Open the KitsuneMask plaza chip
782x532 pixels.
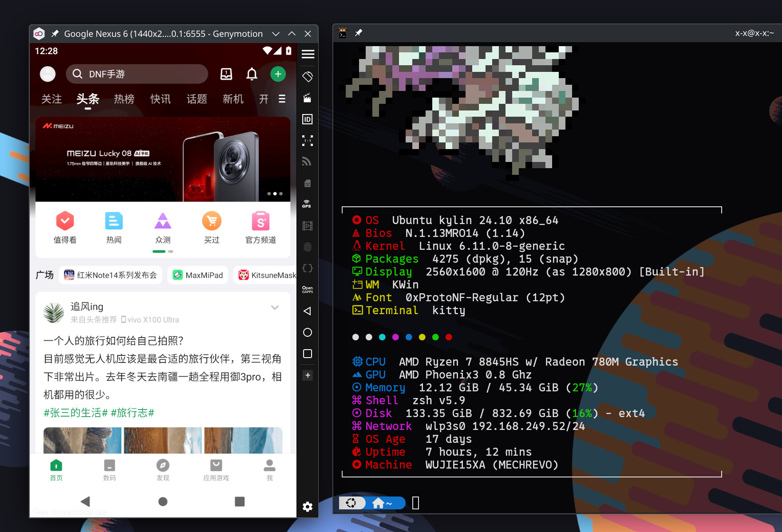(265, 275)
